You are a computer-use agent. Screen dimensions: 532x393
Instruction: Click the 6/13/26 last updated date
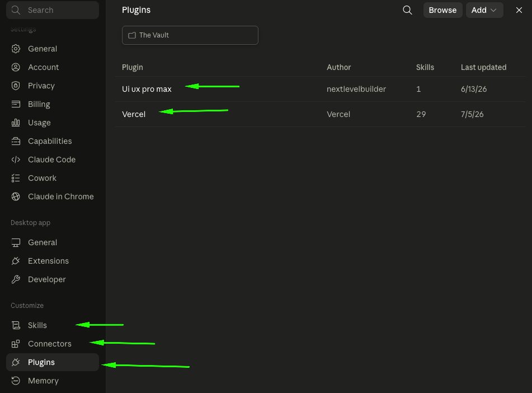474,89
